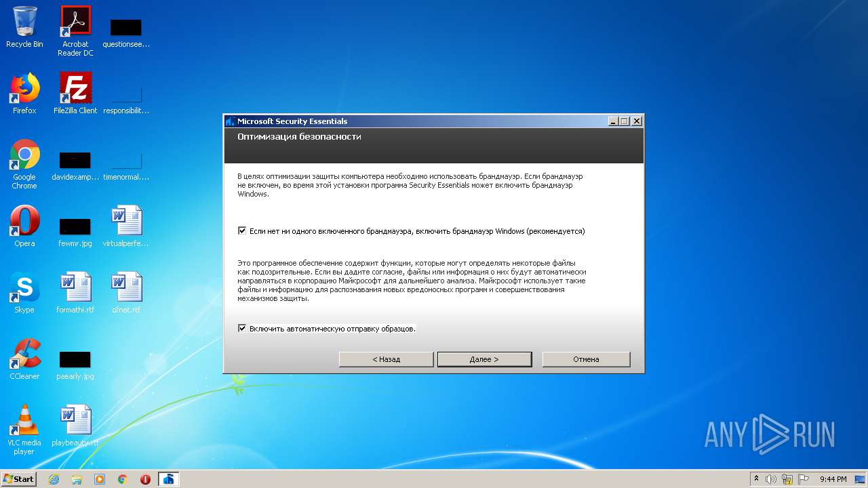The height and width of the screenshot is (488, 868).
Task: Open Firefox desktop shortcut
Action: 24,94
